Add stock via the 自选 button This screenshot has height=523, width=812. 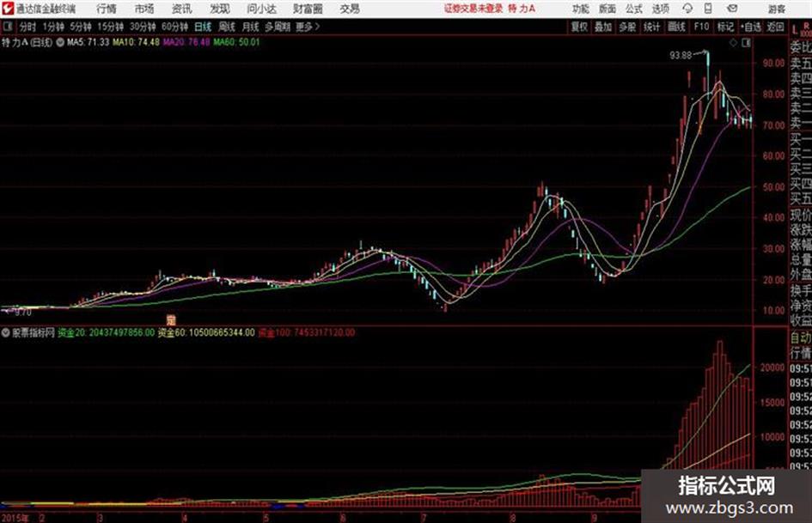coord(751,27)
